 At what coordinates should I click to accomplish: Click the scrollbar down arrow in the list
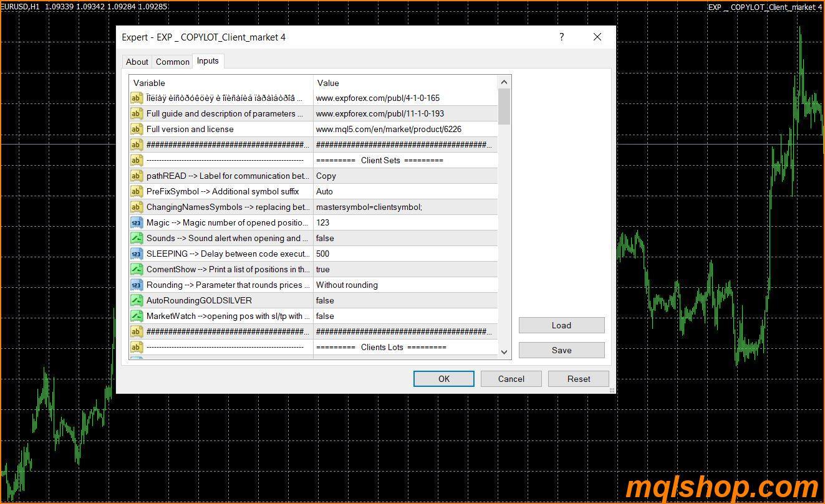pos(504,352)
